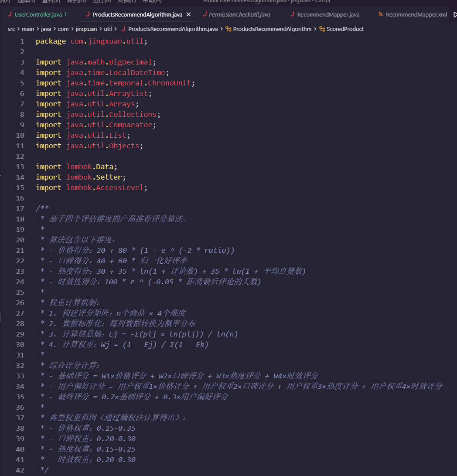
Task: Click comment '热度权重: 0.15-0.25'
Action: click(96, 449)
